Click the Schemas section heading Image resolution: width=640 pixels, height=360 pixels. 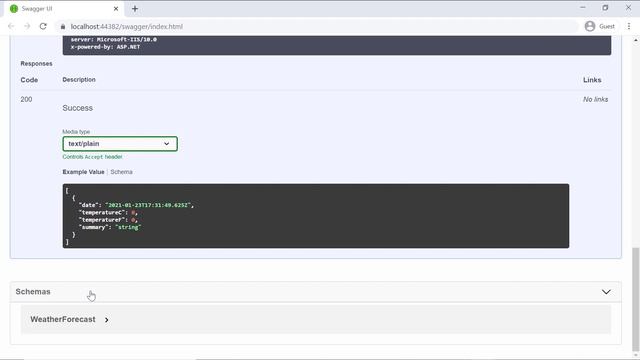pos(33,292)
